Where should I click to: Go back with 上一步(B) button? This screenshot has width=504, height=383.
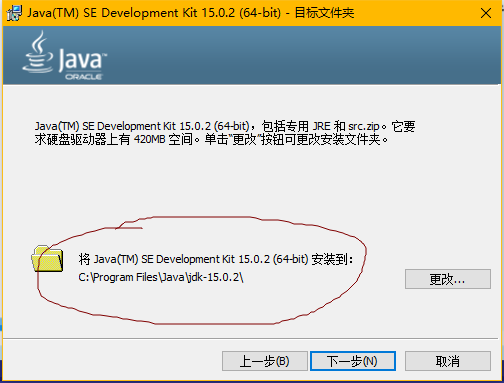coord(265,361)
